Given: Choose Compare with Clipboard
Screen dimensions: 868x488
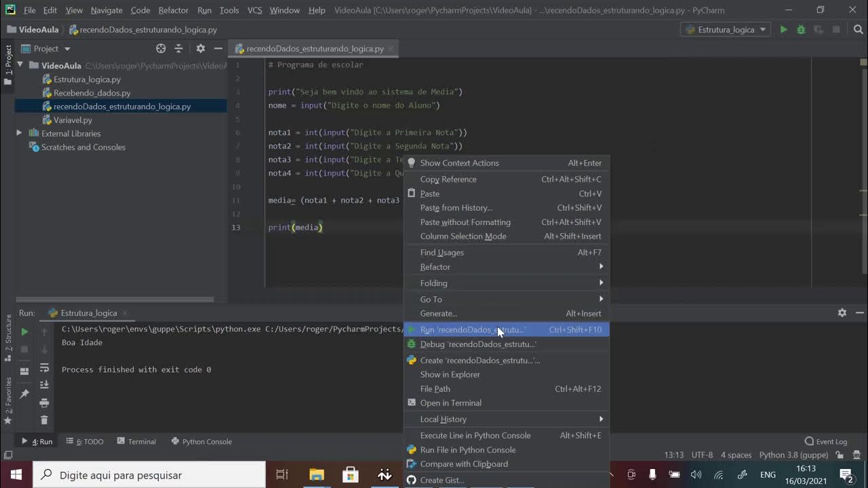Looking at the screenshot, I should [x=507, y=464].
